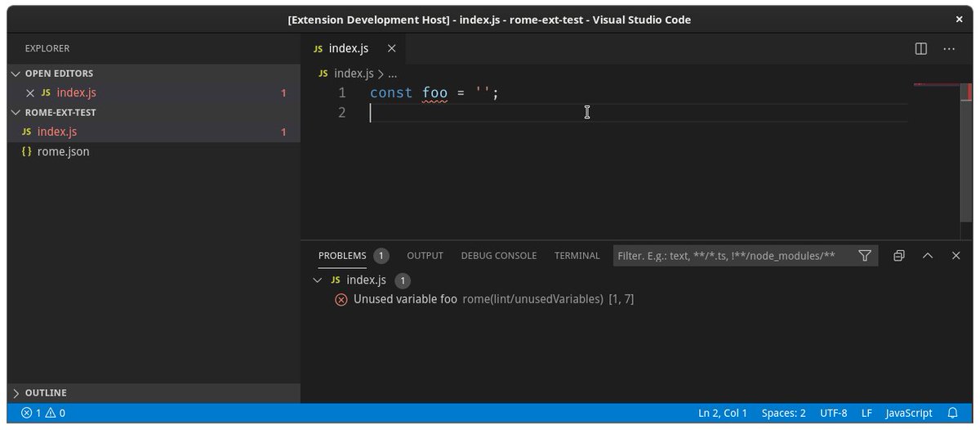Change file encoding UTF-8

tap(834, 413)
